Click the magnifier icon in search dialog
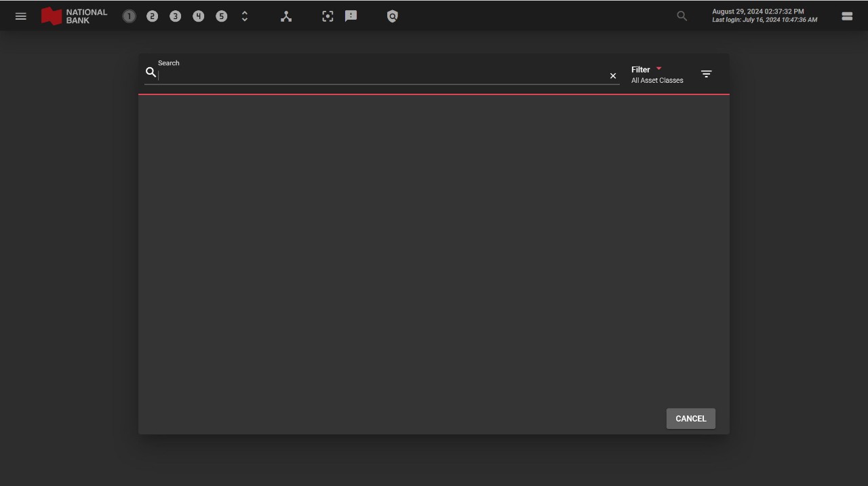Image resolution: width=868 pixels, height=486 pixels. [x=151, y=72]
